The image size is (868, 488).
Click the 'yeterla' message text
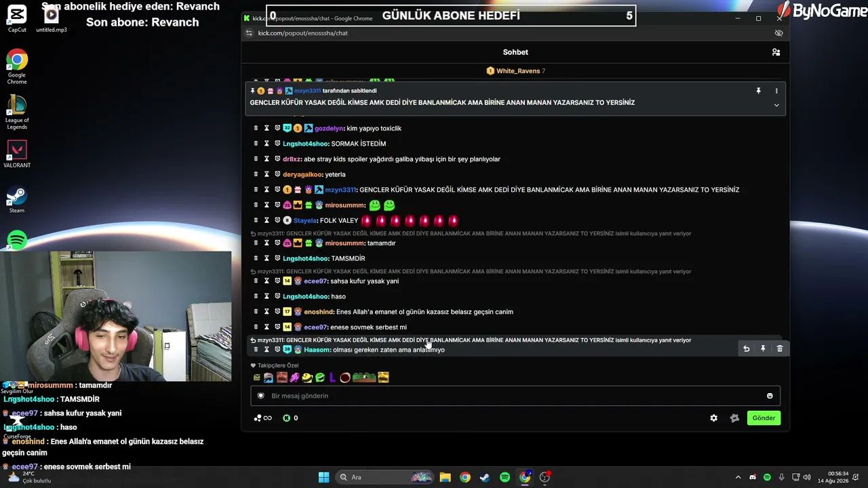(336, 174)
